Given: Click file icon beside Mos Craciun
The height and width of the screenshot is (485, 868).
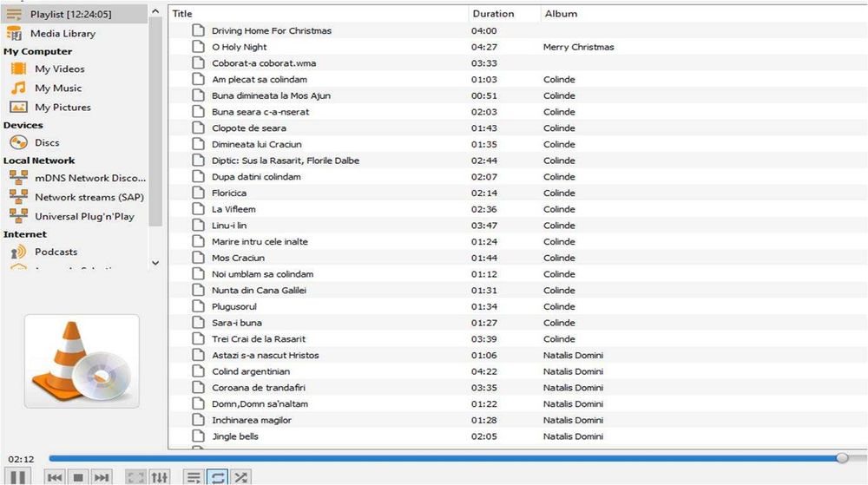Looking at the screenshot, I should (x=198, y=257).
